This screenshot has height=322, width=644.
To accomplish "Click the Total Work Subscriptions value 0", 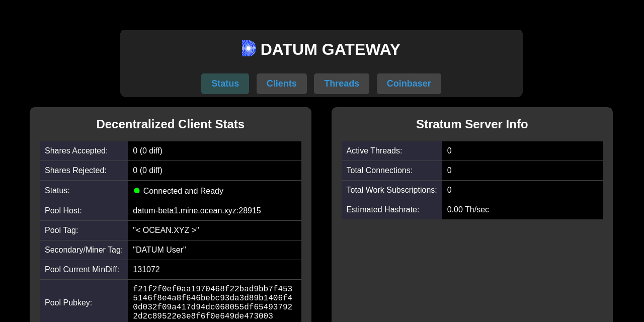I will pos(449,190).
